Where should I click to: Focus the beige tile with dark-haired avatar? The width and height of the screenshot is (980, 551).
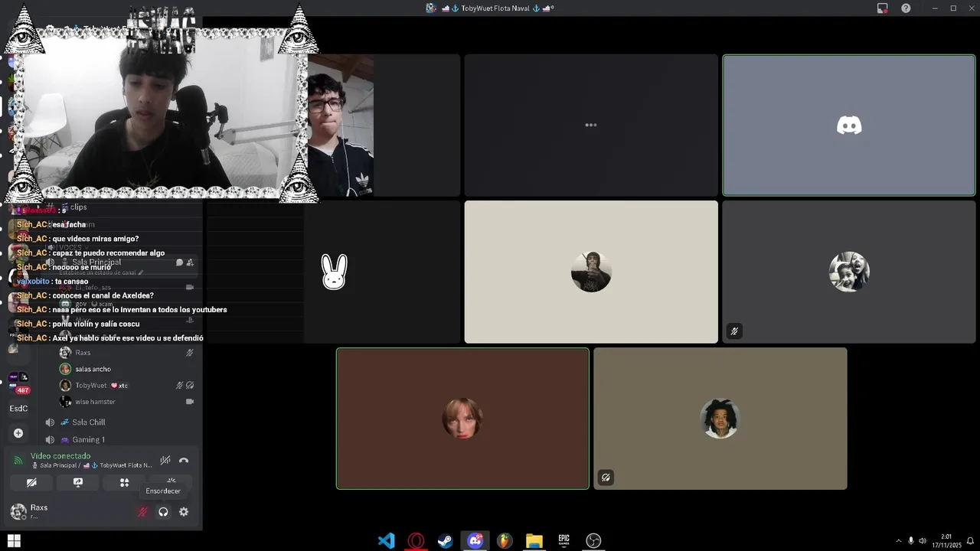(x=591, y=272)
